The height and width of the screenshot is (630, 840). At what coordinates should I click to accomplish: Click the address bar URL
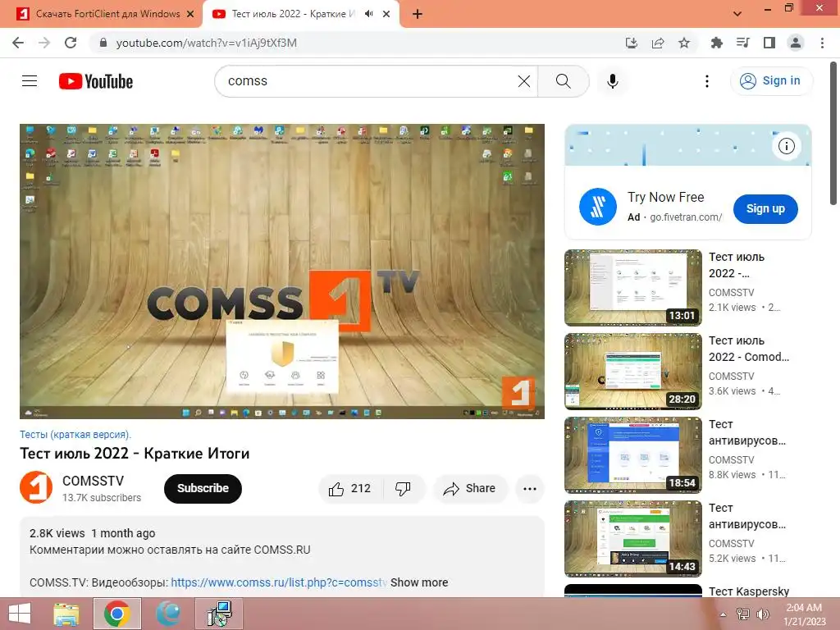tap(206, 43)
